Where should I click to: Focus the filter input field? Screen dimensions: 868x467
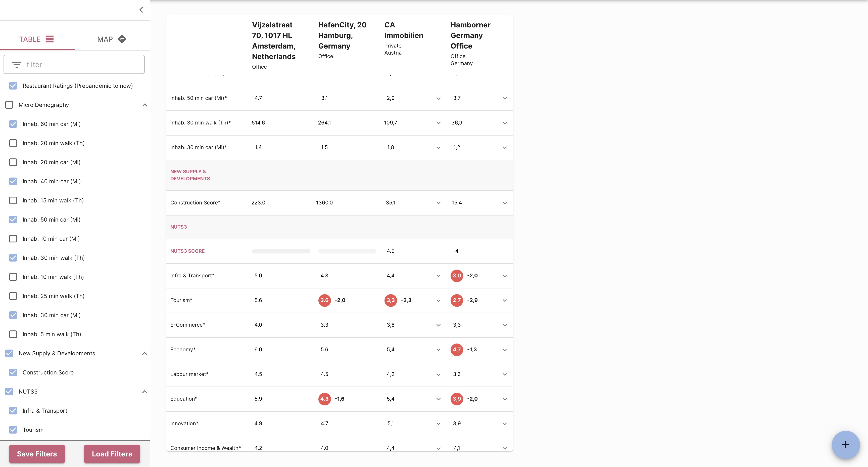[x=74, y=64]
